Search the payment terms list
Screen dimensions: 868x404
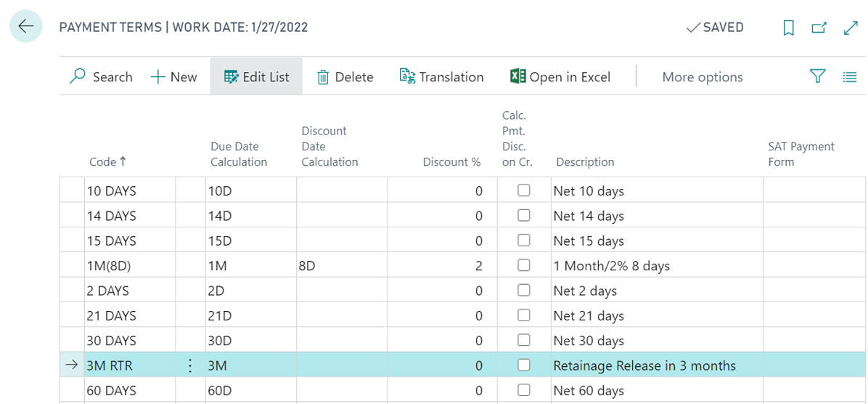tap(101, 77)
